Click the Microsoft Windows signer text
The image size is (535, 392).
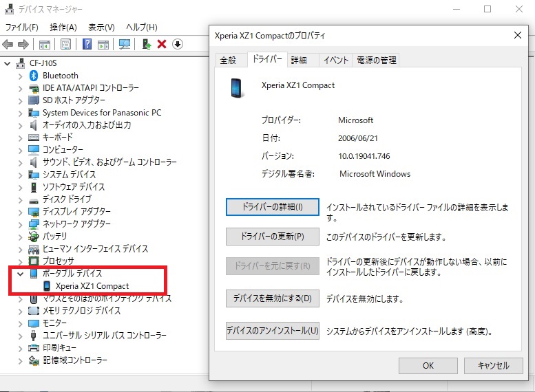tap(375, 174)
